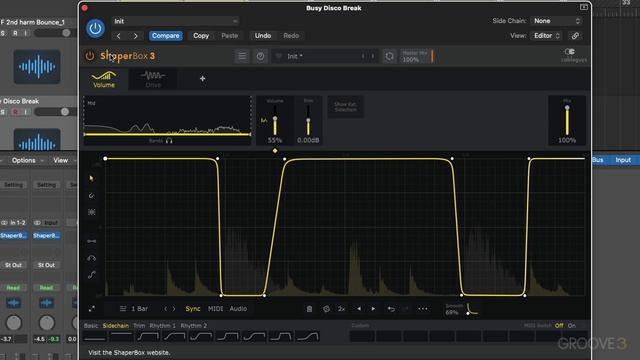Select the pointer edit tool
The width and height of the screenshot is (640, 360).
tap(91, 178)
